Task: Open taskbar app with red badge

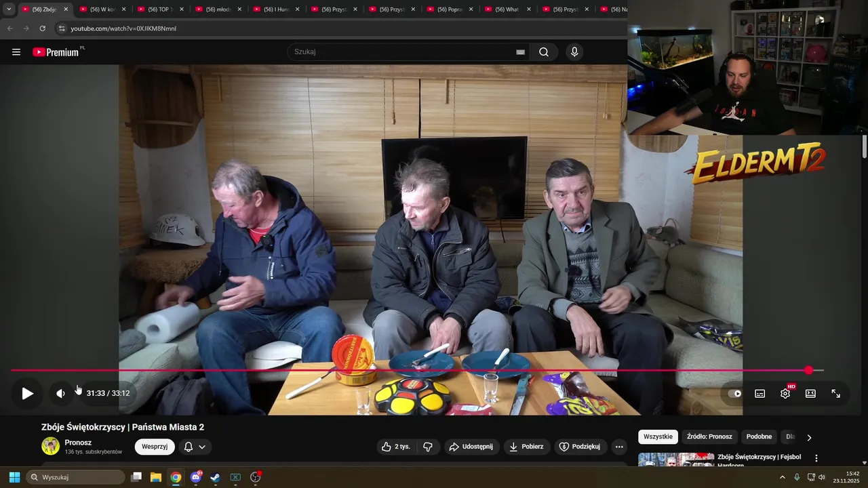Action: pos(256,477)
